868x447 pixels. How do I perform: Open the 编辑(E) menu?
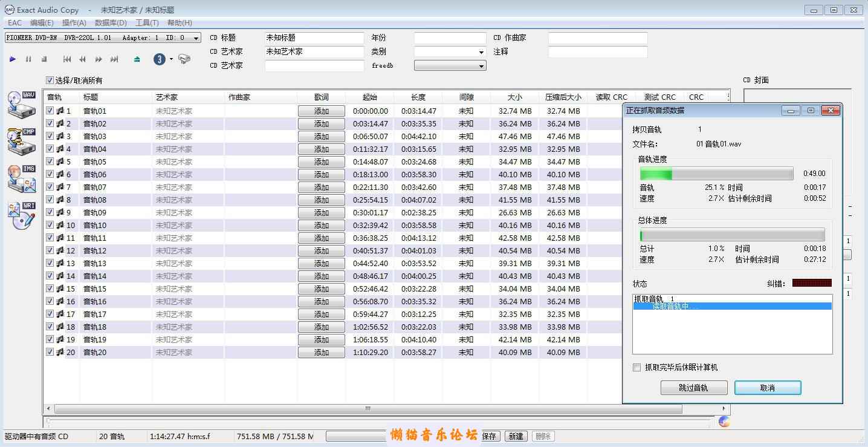42,23
